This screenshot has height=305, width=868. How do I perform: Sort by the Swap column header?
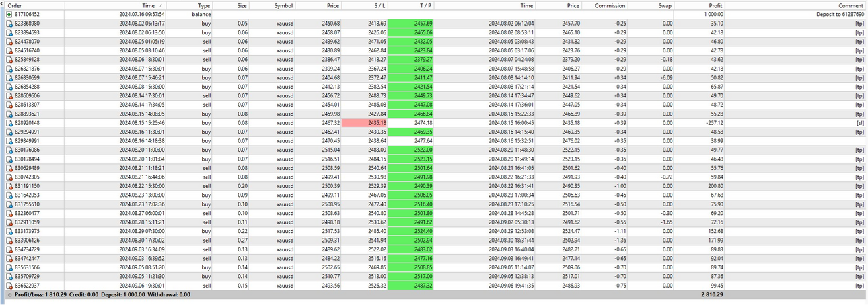point(651,5)
